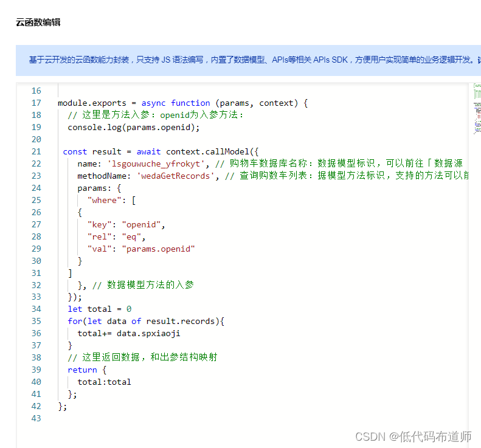Click the 'async function' keywords
The image size is (481, 448).
coord(176,103)
